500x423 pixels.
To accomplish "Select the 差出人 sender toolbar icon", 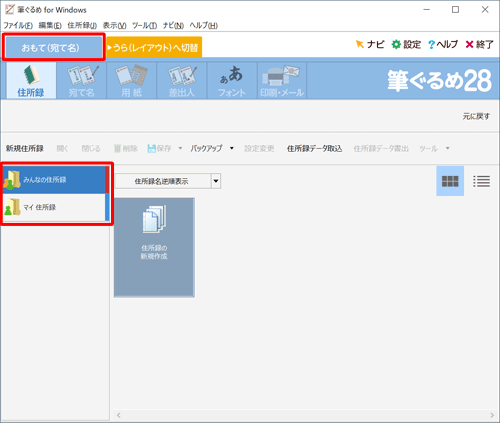I will pos(182,81).
